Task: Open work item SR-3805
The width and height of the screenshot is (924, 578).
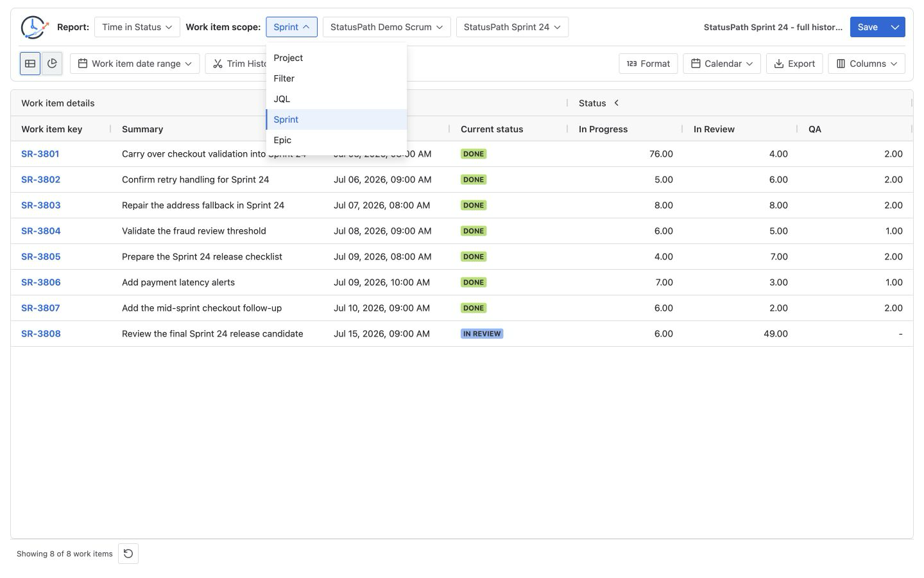Action: [x=41, y=257]
